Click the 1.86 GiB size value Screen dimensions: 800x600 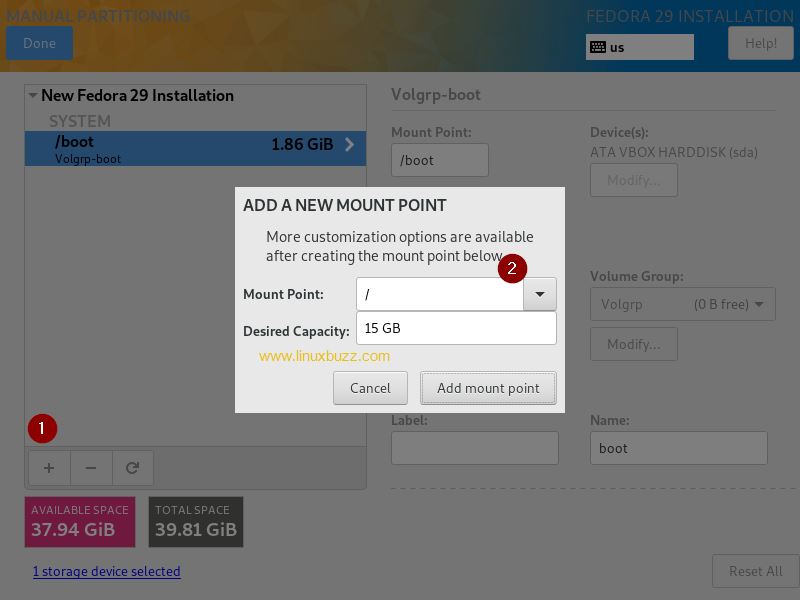point(302,144)
